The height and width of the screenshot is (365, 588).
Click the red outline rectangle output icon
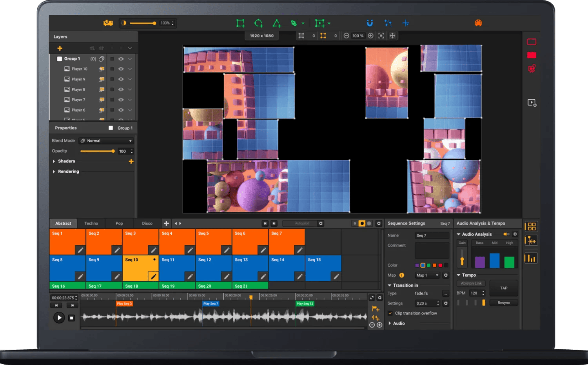click(532, 42)
